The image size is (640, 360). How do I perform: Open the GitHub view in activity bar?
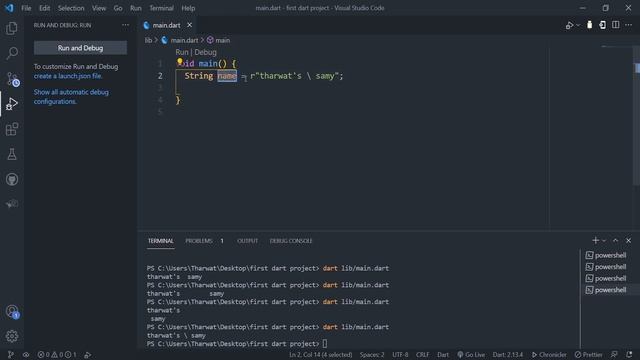point(12,179)
